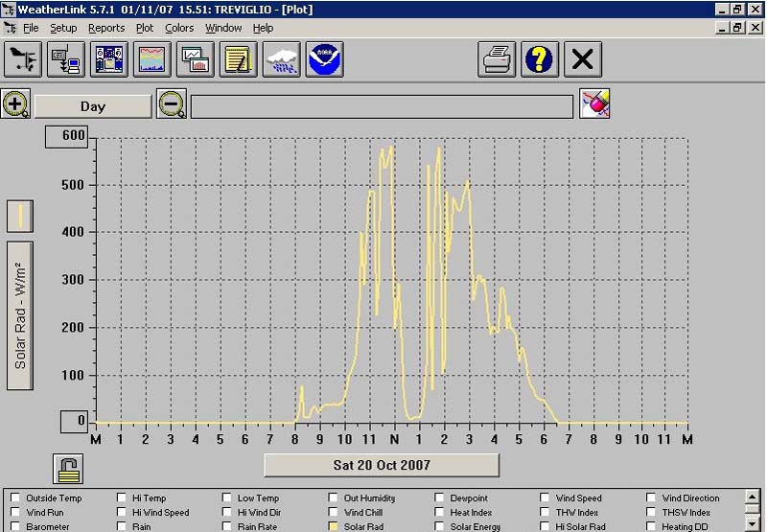767x532 pixels.
Task: Open the Help menu
Action: point(263,29)
